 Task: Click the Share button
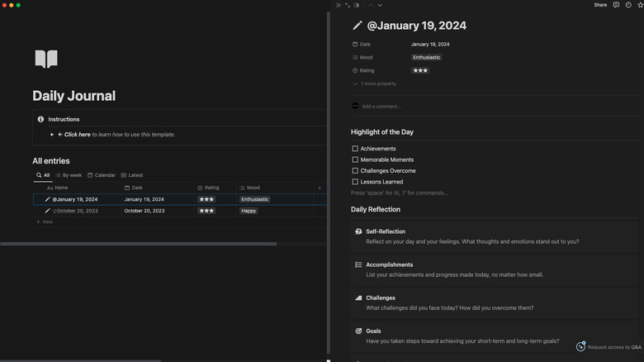(x=600, y=5)
